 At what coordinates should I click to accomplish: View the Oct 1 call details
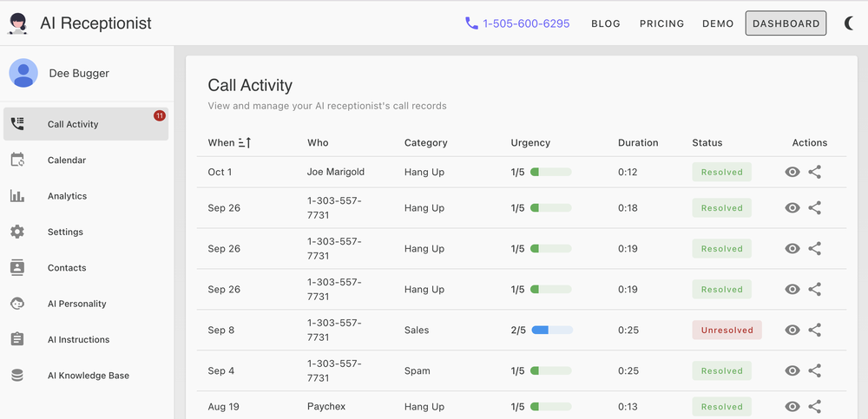point(792,172)
